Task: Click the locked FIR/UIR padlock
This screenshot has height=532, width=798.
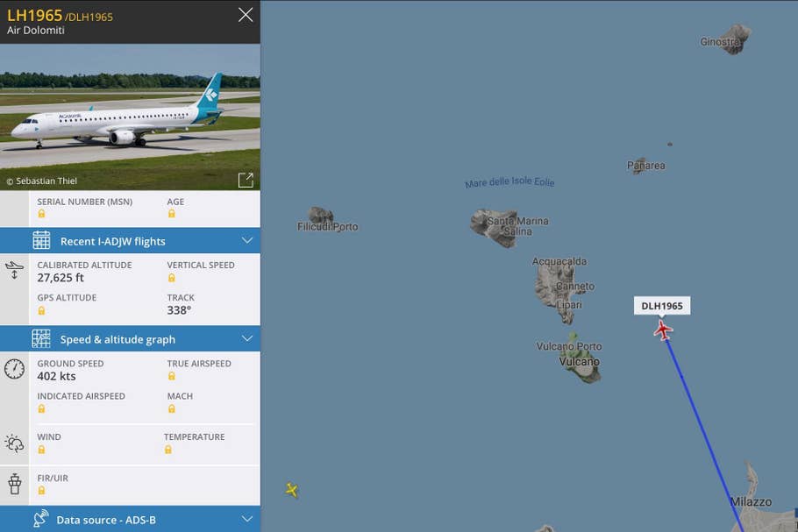Action: pos(41,490)
